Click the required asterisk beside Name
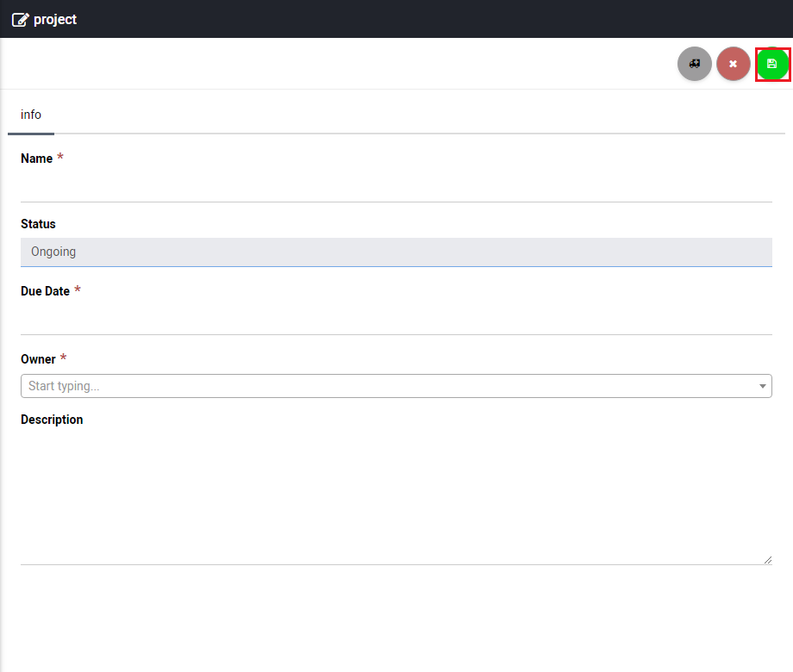This screenshot has height=672, width=793. [60, 158]
